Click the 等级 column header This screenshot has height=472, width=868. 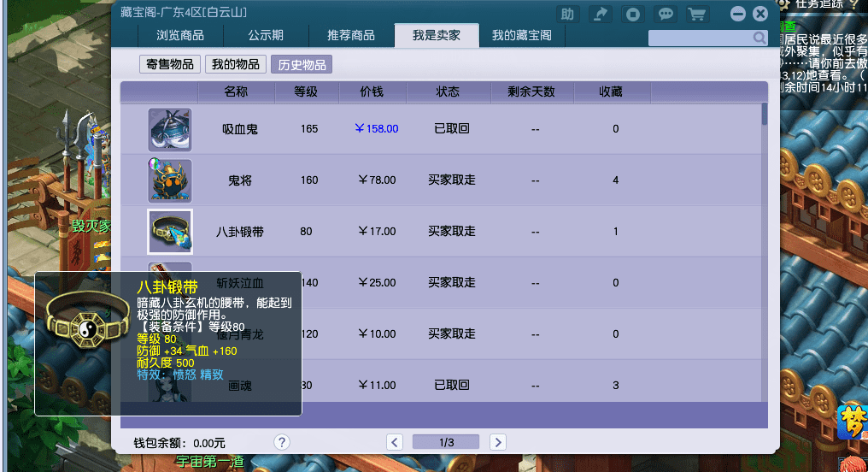[306, 92]
